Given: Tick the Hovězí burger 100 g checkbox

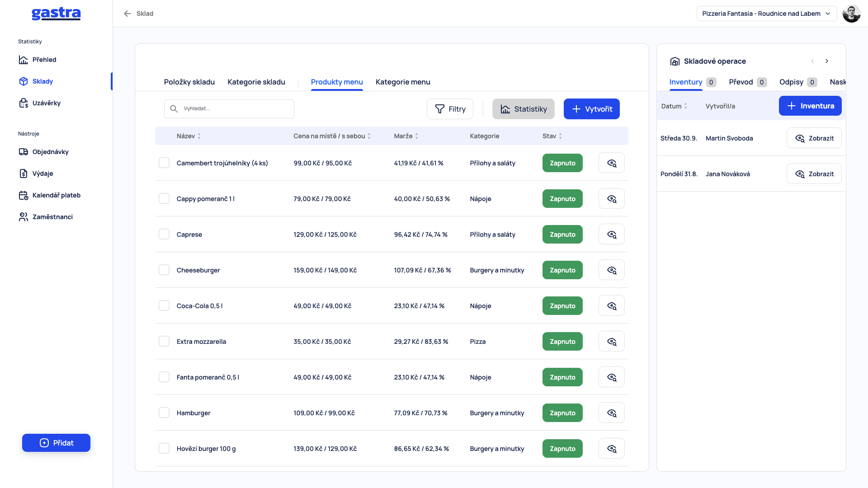Looking at the screenshot, I should [164, 448].
